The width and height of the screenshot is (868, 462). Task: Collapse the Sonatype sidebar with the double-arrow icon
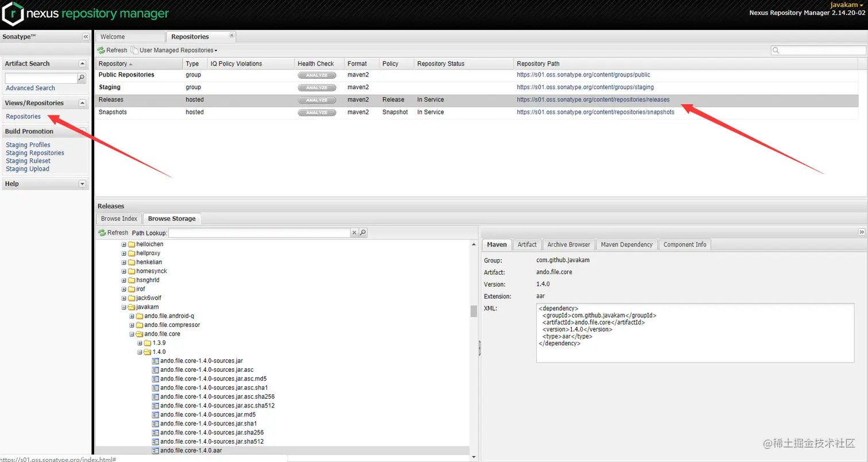pyautogui.click(x=86, y=37)
